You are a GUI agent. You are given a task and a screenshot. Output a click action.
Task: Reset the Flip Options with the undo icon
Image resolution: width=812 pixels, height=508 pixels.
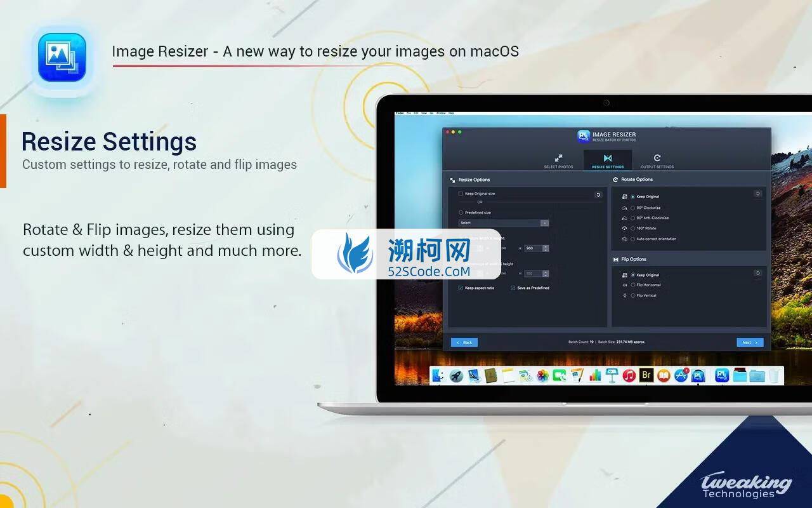pyautogui.click(x=757, y=273)
